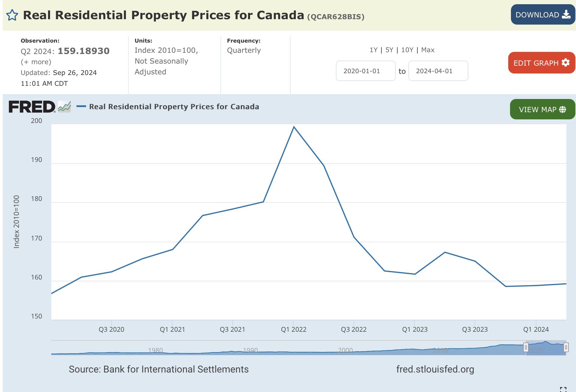576x392 pixels.
Task: Expand the (+ more) observations link
Action: [36, 62]
